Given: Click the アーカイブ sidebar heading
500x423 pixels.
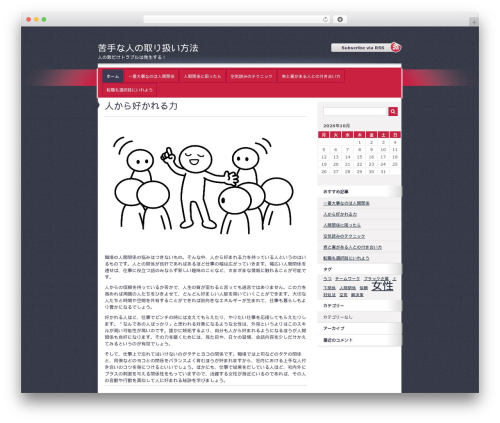Looking at the screenshot, I should click(334, 328).
